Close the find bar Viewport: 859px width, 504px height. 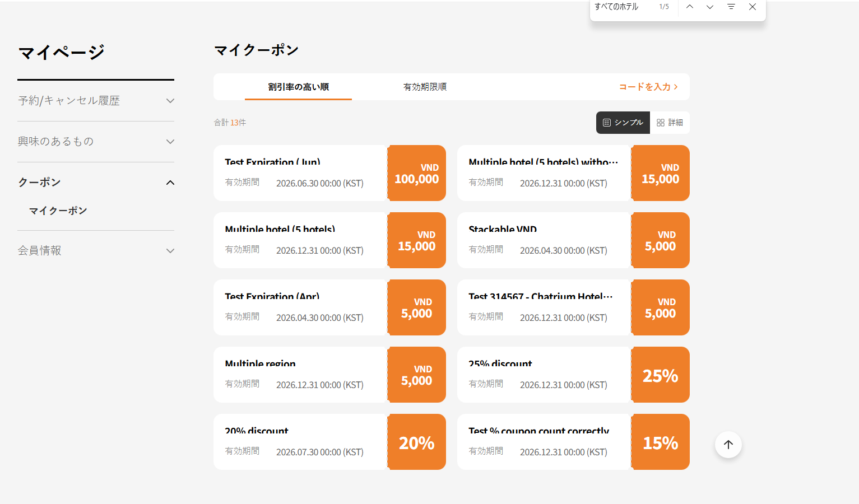(753, 7)
